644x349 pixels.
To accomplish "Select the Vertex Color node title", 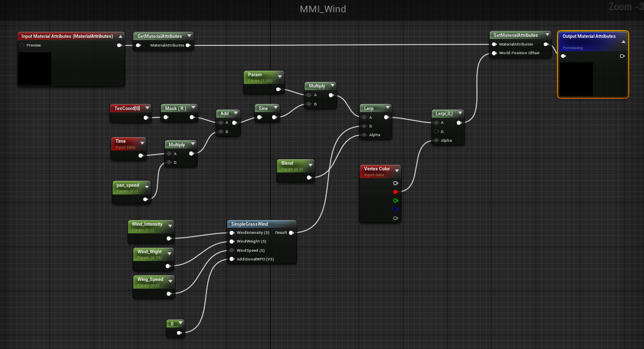I will pos(377,169).
